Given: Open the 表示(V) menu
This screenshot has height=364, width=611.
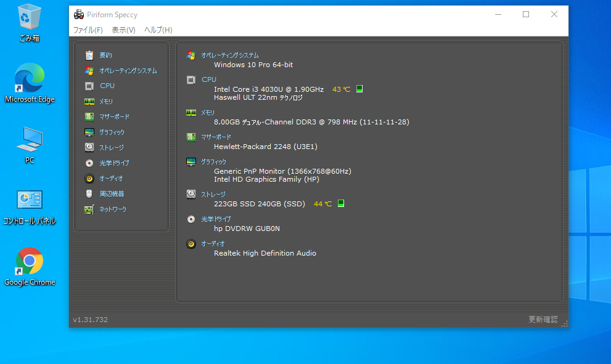Looking at the screenshot, I should 123,30.
